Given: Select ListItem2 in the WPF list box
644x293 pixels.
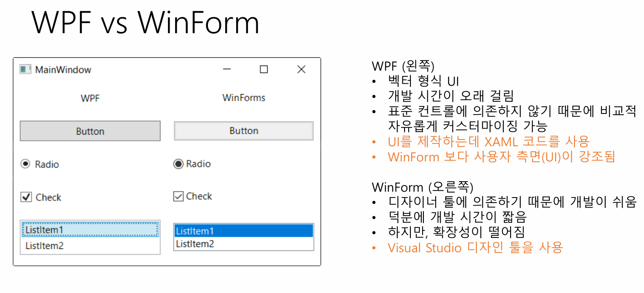Looking at the screenshot, I should pyautogui.click(x=90, y=246).
